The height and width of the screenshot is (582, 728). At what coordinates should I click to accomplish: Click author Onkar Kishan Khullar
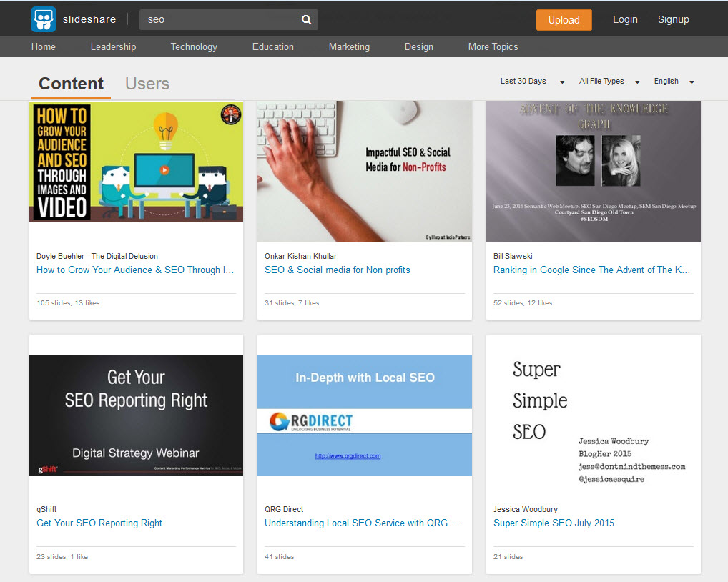(301, 256)
